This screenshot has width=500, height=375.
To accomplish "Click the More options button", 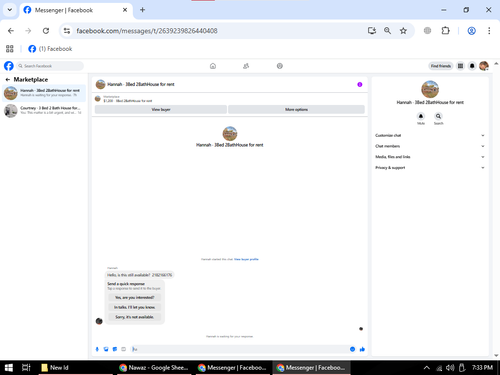I will pos(296,109).
